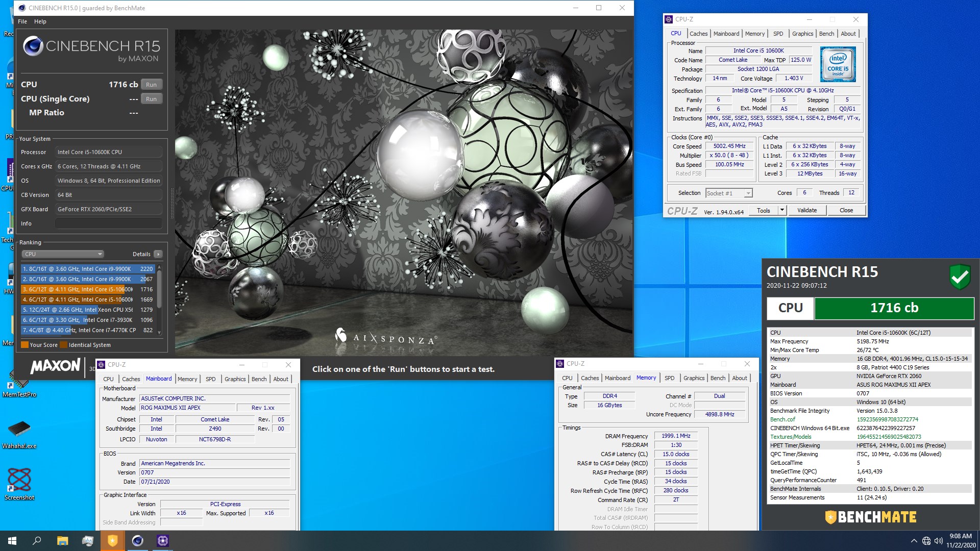980x551 pixels.
Task: Open the taskbar clock and date
Action: click(x=960, y=541)
